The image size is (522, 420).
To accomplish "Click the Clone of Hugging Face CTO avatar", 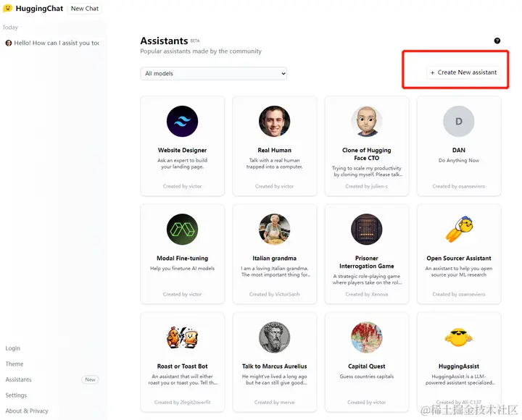I will (367, 122).
